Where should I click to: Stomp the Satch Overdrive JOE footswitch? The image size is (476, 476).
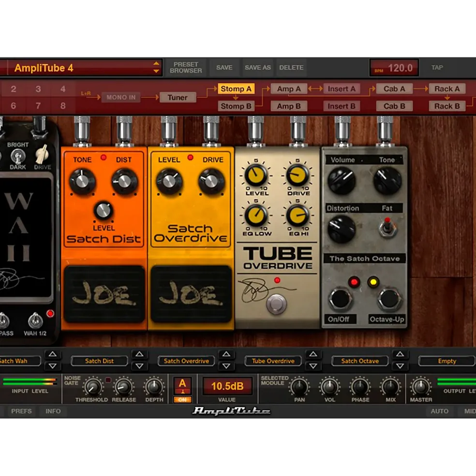click(x=191, y=294)
